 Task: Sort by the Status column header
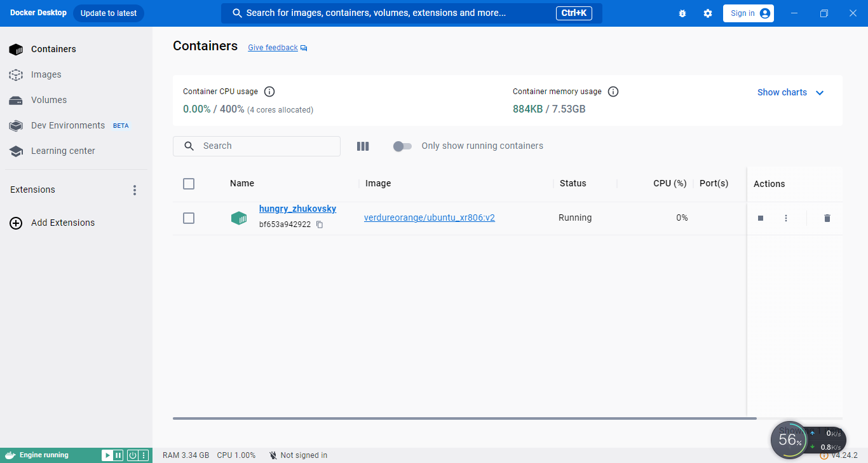click(x=573, y=183)
